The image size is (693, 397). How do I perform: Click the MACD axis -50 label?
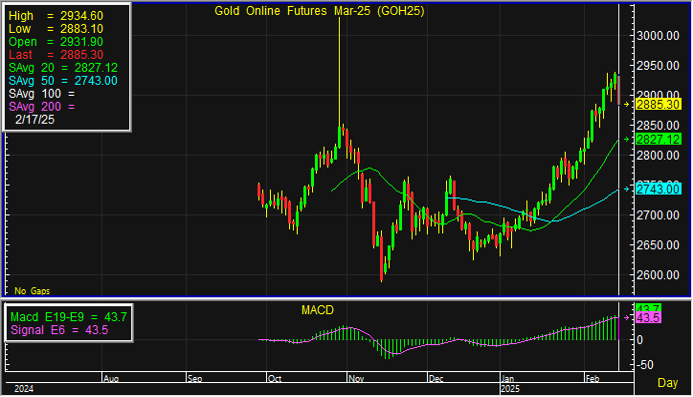click(645, 365)
